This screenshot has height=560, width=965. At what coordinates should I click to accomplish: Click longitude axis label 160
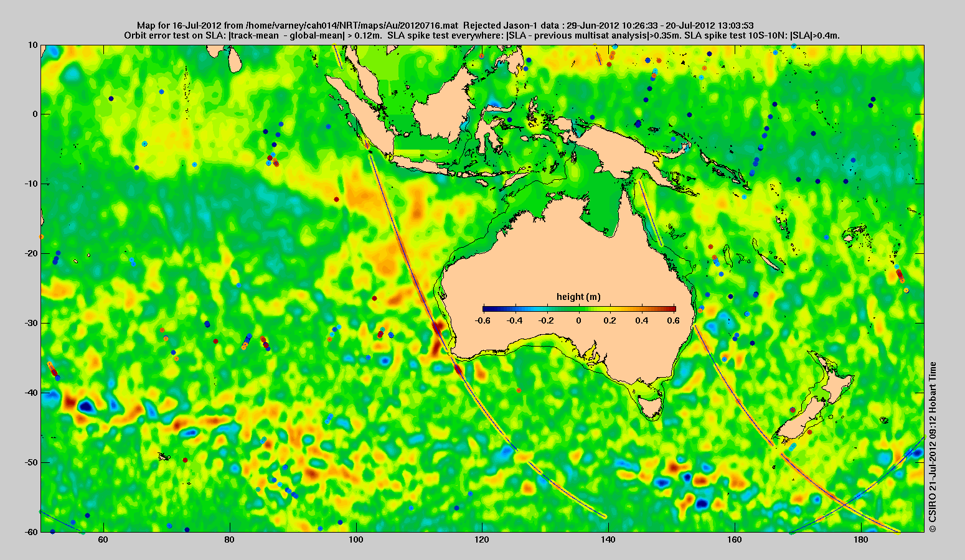coord(735,540)
